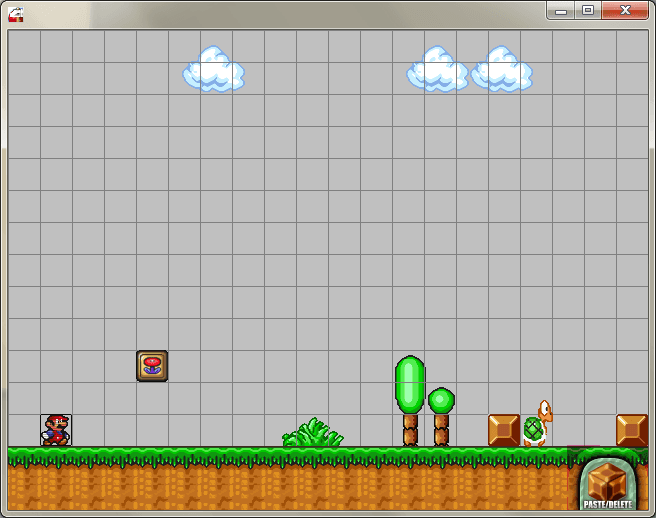Close the level editor window
The width and height of the screenshot is (656, 518).
625,10
